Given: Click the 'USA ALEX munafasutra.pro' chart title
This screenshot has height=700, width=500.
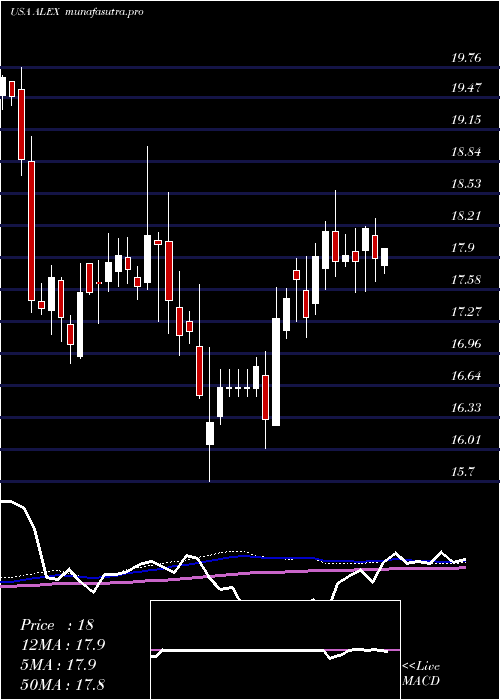Looking at the screenshot, I should click(77, 12).
